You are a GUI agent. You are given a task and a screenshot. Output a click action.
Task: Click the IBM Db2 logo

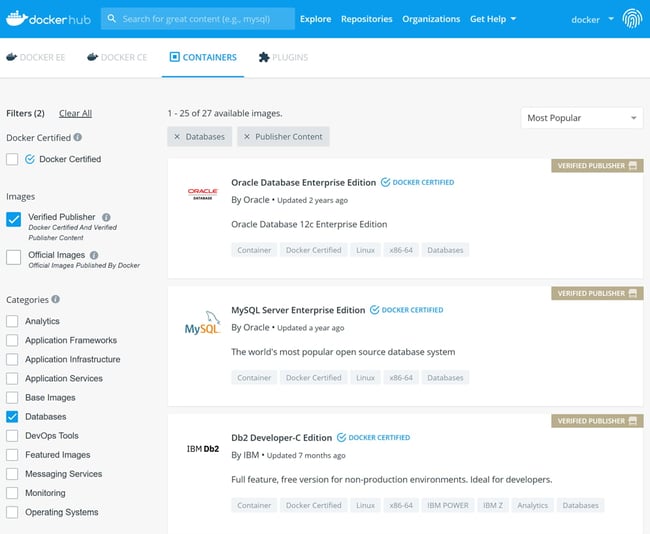pyautogui.click(x=202, y=448)
